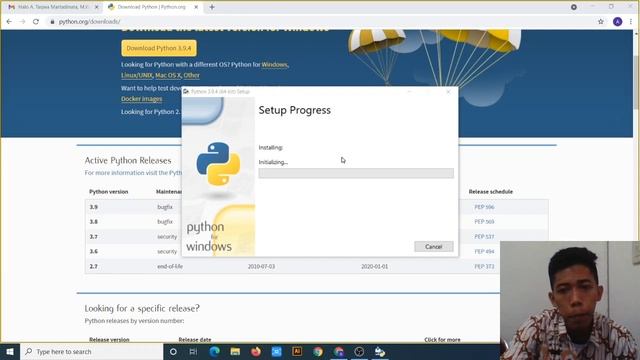Click the Release schedule column header

click(491, 191)
